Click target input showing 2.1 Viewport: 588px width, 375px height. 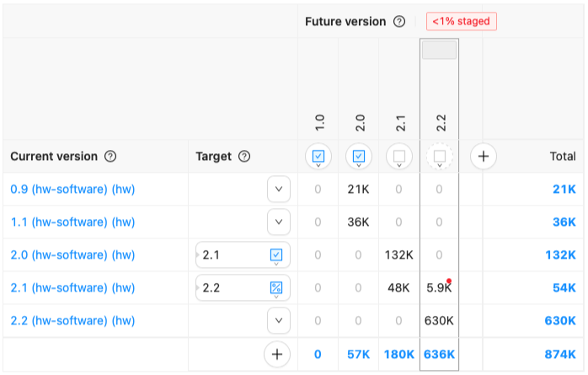tap(232, 254)
